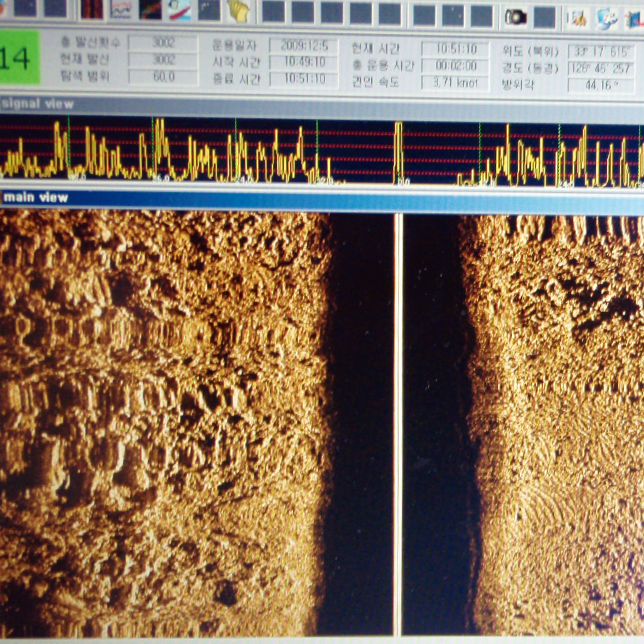
Task: Click the 탐색 범위 field showing 60.0
Action: click(163, 77)
